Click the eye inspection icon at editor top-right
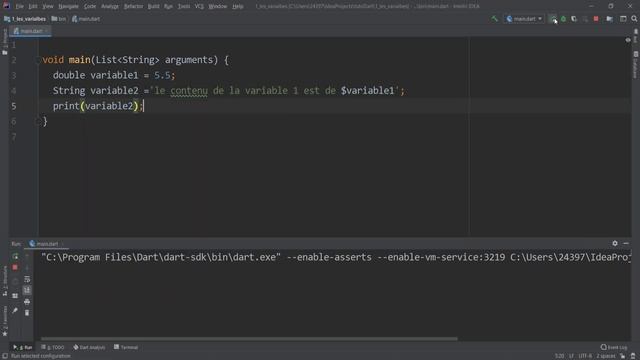Screen dimensions: 640x360 628,40
